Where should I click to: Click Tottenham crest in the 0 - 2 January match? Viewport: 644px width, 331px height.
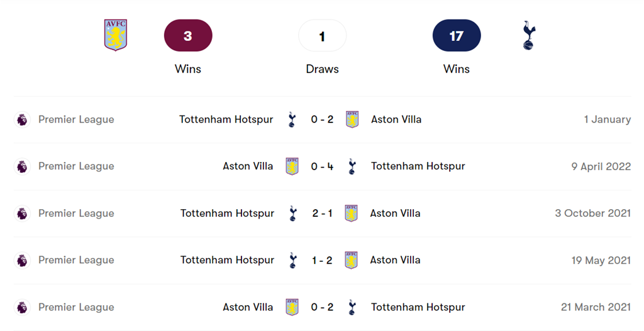click(x=292, y=119)
